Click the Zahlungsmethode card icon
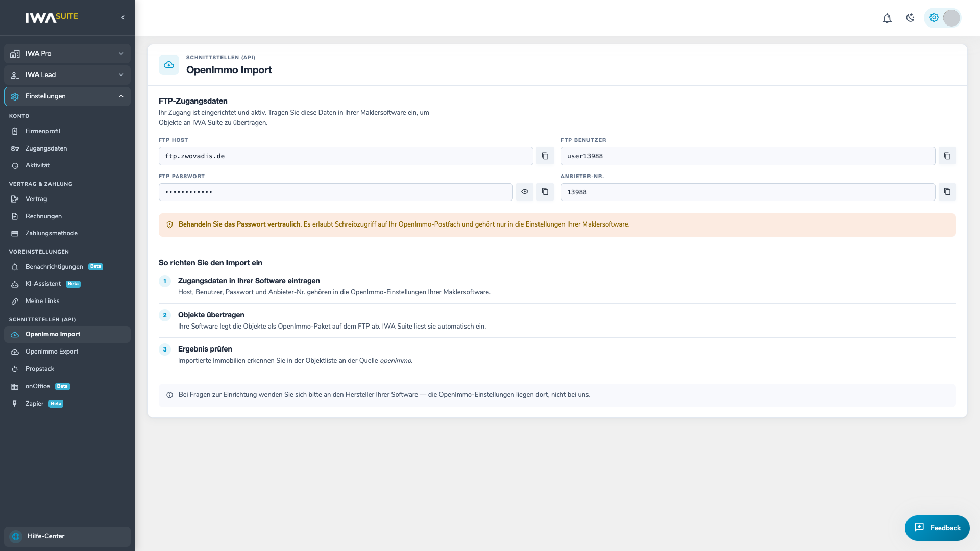The height and width of the screenshot is (551, 980). pyautogui.click(x=15, y=234)
